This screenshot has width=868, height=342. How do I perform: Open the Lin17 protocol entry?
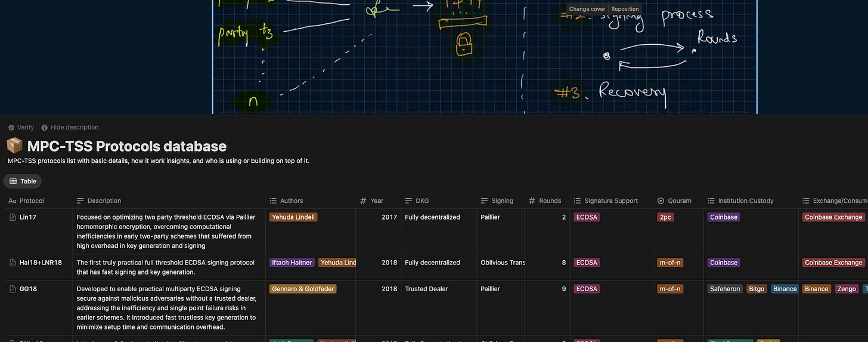pyautogui.click(x=28, y=217)
